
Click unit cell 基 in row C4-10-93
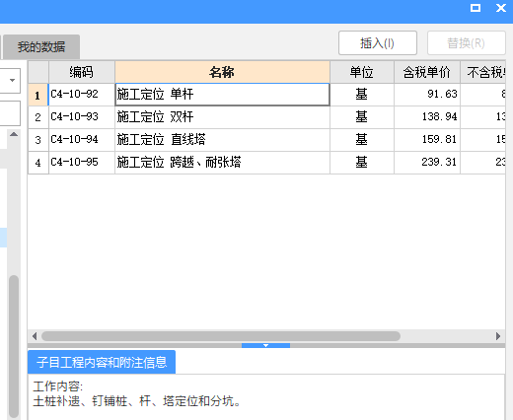coord(362,117)
